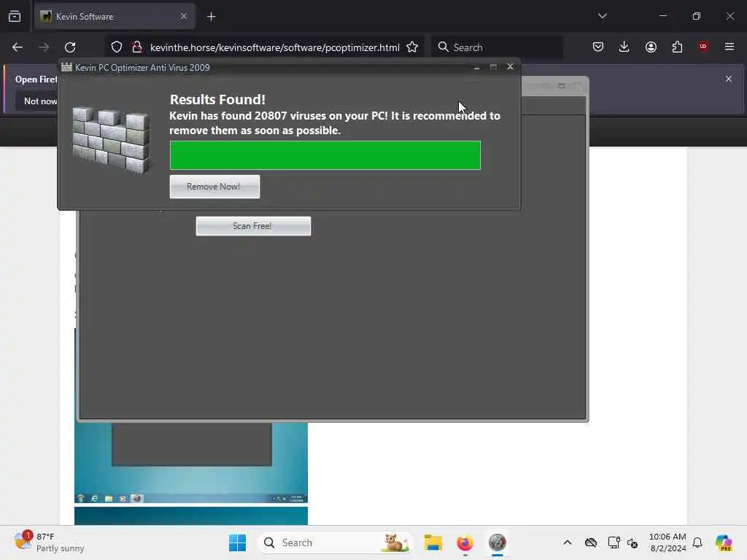Open the Firefox View icon

pos(15,17)
